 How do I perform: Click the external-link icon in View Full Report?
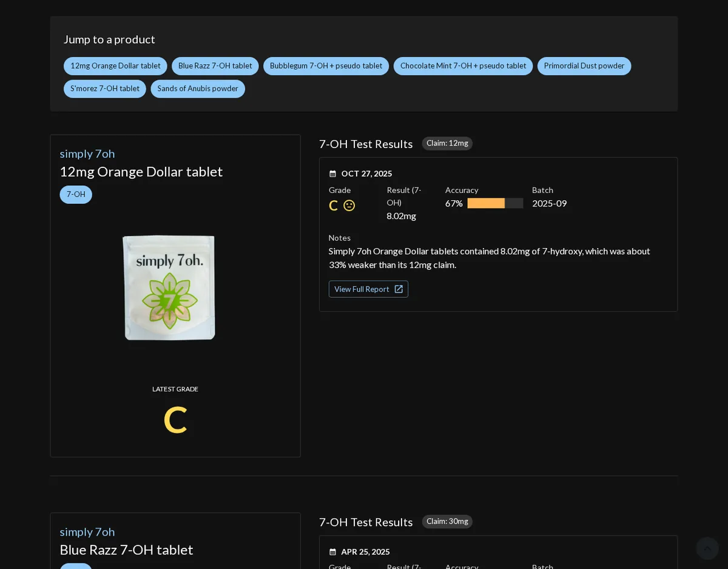(399, 289)
